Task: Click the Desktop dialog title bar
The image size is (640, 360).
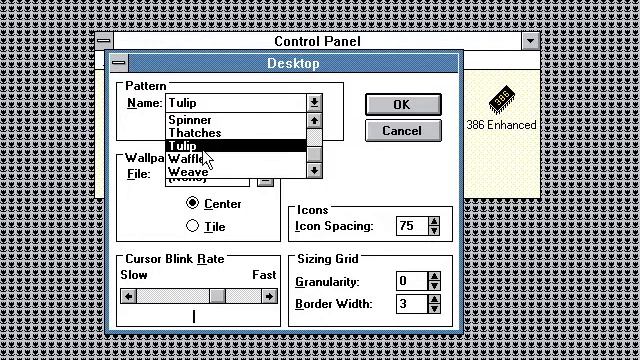Action: pos(293,63)
